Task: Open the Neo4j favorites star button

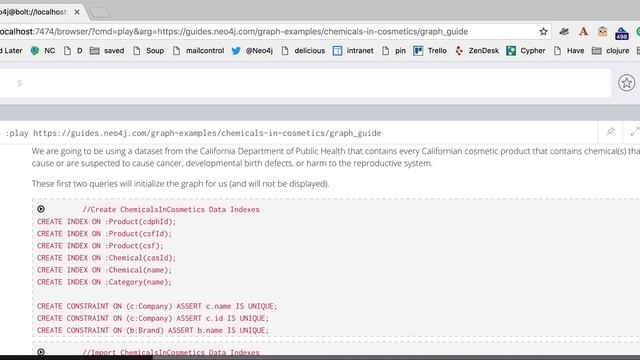Action: (626, 83)
